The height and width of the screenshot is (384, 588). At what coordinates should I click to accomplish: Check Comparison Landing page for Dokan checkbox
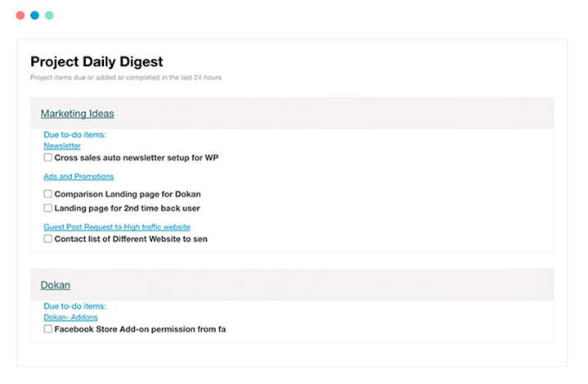click(47, 194)
